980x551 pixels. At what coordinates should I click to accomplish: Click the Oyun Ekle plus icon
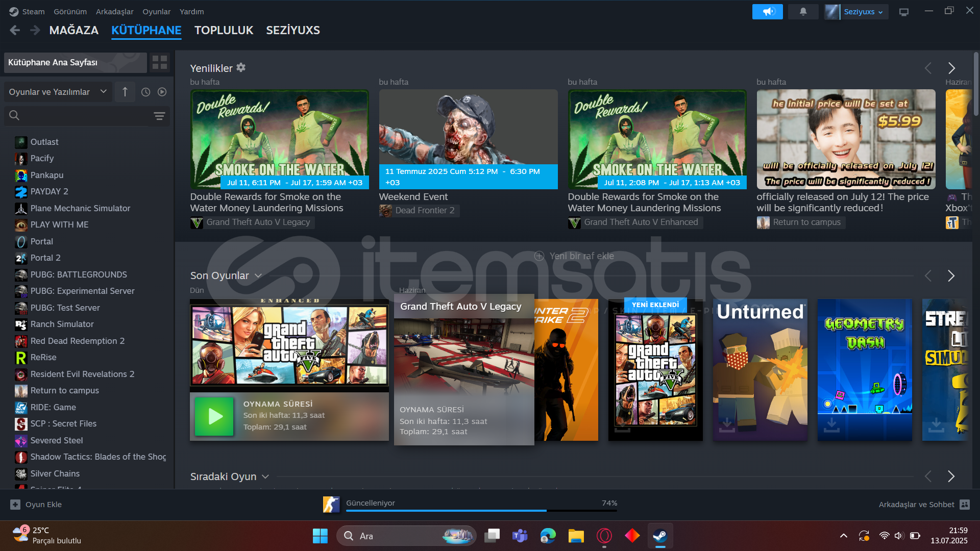15,504
